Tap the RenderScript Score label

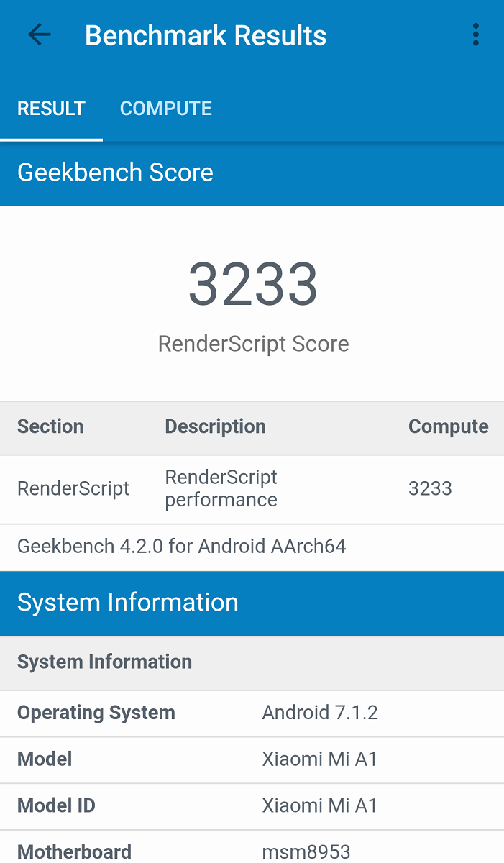click(x=253, y=344)
